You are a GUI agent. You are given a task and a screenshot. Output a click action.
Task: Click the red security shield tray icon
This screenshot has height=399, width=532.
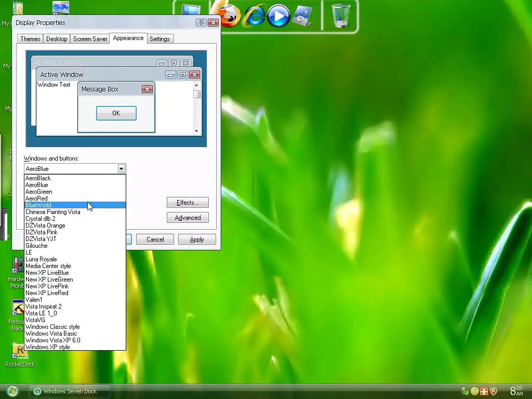(x=494, y=391)
